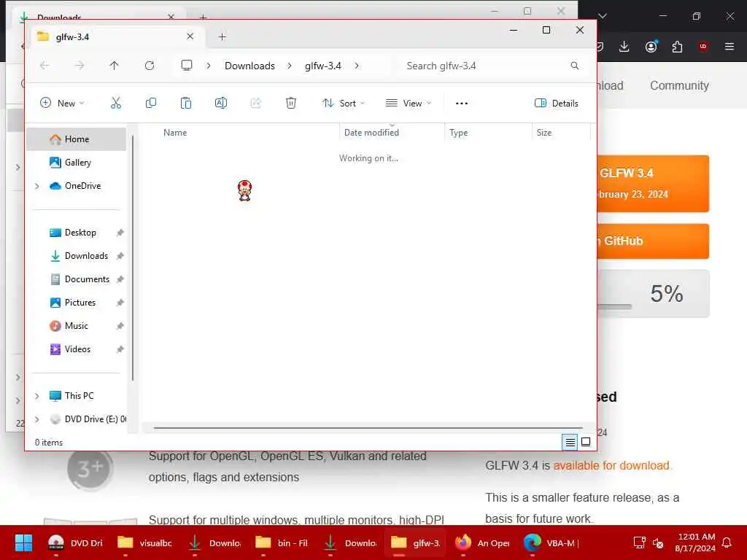Screen dimensions: 747x560
Task: Open the View dropdown menu
Action: [409, 104]
